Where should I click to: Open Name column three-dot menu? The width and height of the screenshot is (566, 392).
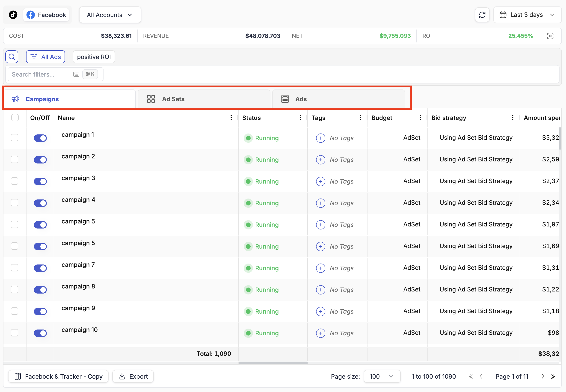[x=231, y=118]
